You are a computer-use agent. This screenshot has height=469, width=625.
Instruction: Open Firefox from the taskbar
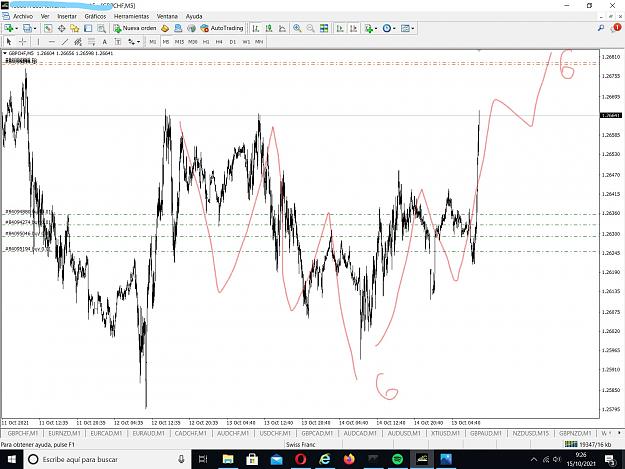click(349, 459)
